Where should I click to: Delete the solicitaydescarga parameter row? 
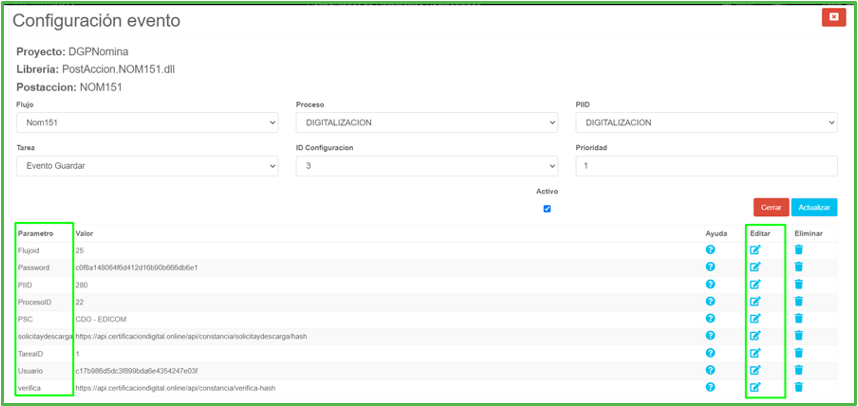(798, 335)
